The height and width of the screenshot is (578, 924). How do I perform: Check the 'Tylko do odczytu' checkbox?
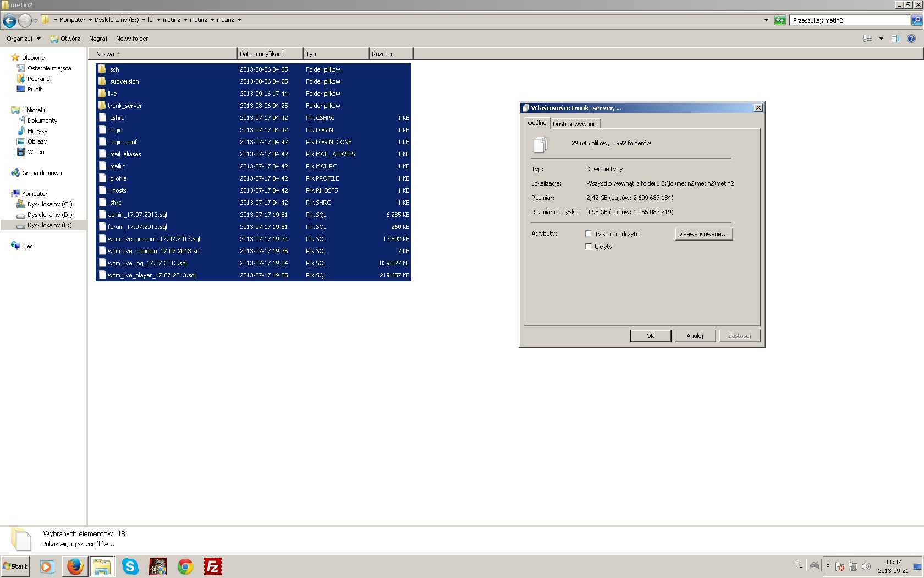588,234
